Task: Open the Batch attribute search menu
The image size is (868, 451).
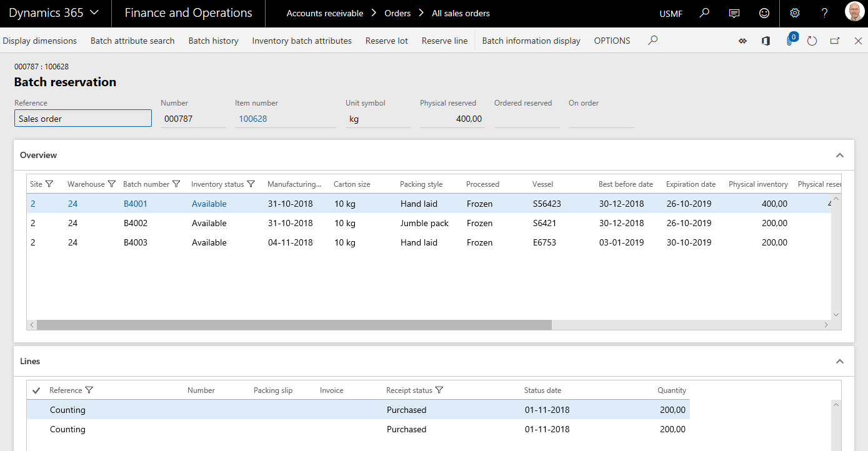Action: [x=132, y=41]
